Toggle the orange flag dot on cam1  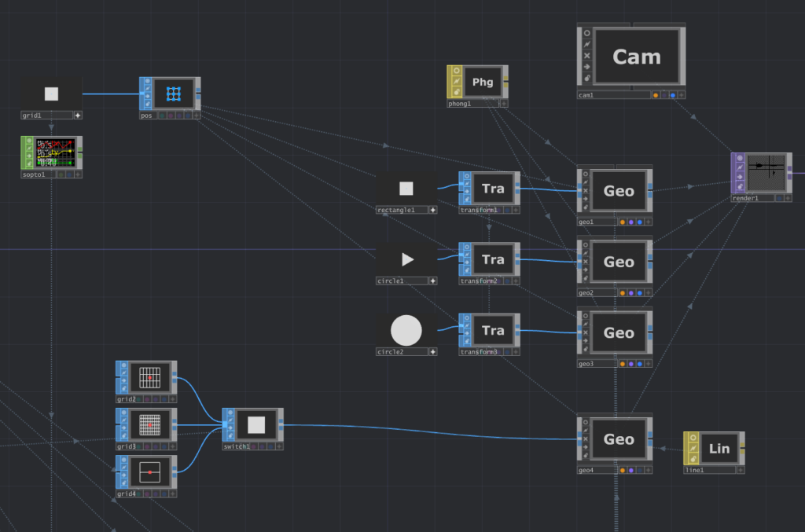click(x=656, y=95)
